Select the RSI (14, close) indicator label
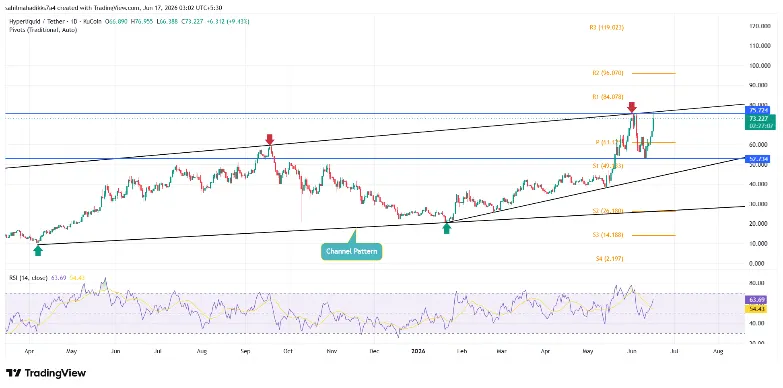Viewport: 783px width, 388px height. (28, 277)
